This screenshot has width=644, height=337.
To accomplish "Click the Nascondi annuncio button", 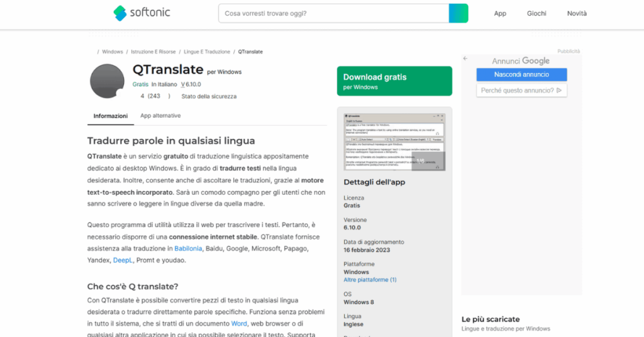I will (521, 74).
